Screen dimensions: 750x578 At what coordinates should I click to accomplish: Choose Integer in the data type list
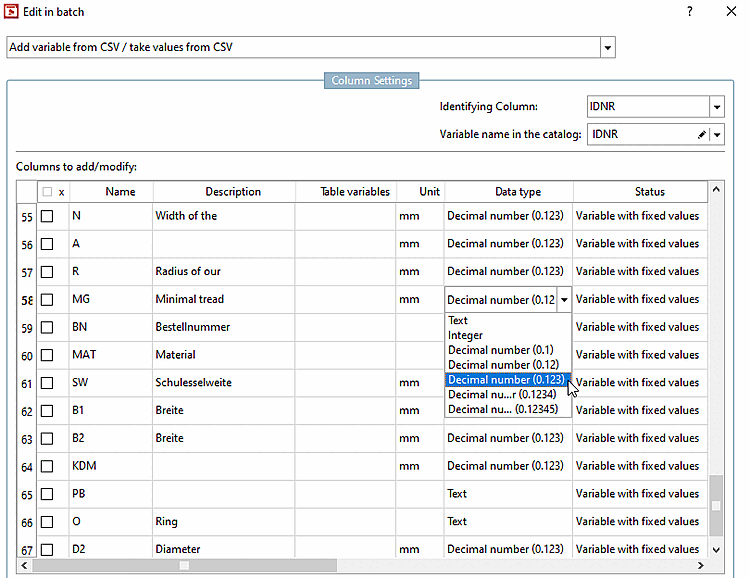click(x=466, y=336)
